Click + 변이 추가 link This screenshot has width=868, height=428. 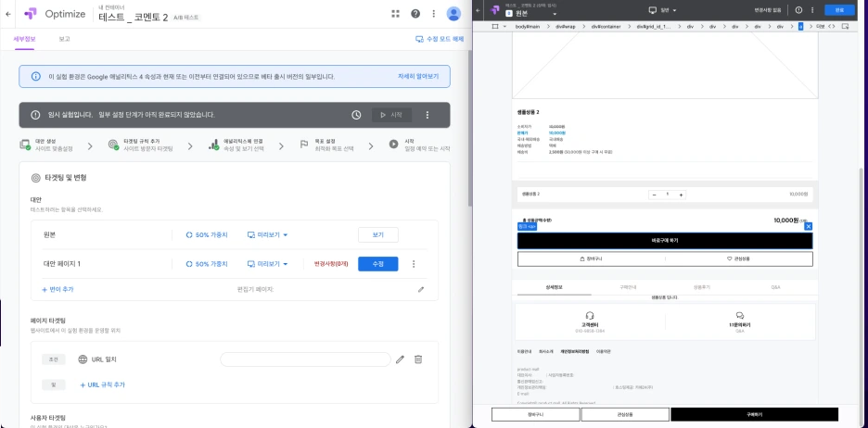pyautogui.click(x=57, y=289)
